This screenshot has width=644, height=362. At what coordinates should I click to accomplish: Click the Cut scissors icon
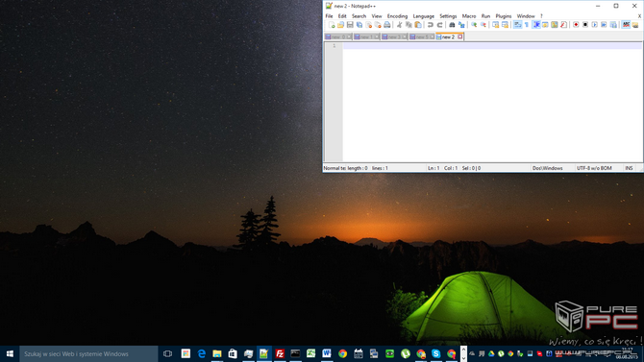[399, 25]
